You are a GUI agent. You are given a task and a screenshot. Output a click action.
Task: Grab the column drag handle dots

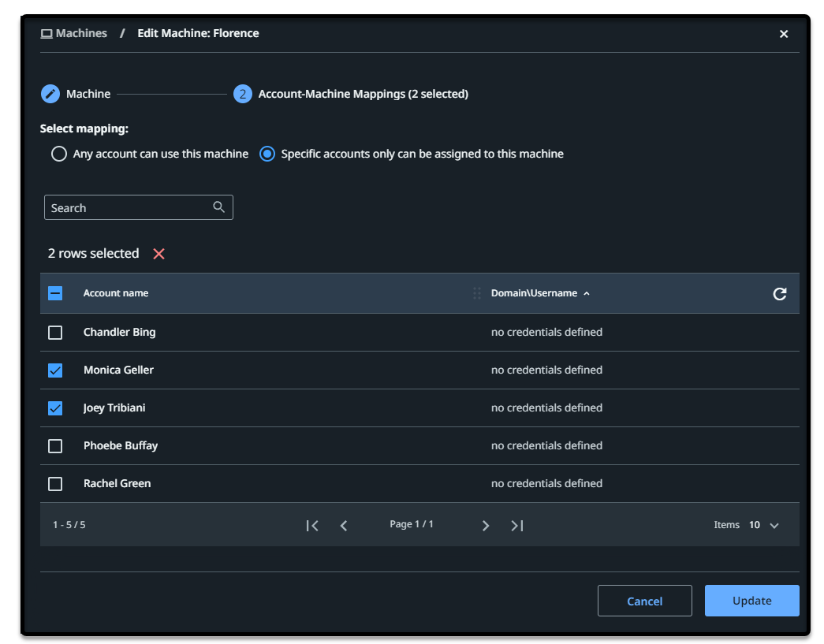tap(476, 293)
